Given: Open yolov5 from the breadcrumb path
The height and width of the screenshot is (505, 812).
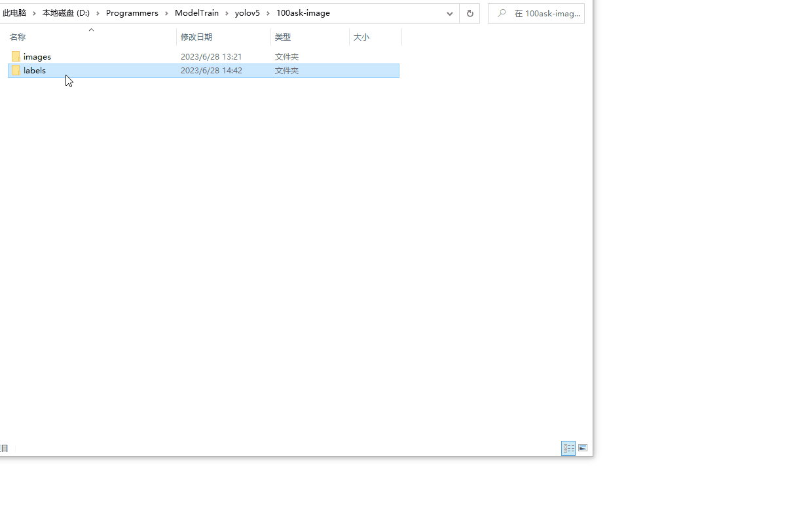Looking at the screenshot, I should click(247, 13).
